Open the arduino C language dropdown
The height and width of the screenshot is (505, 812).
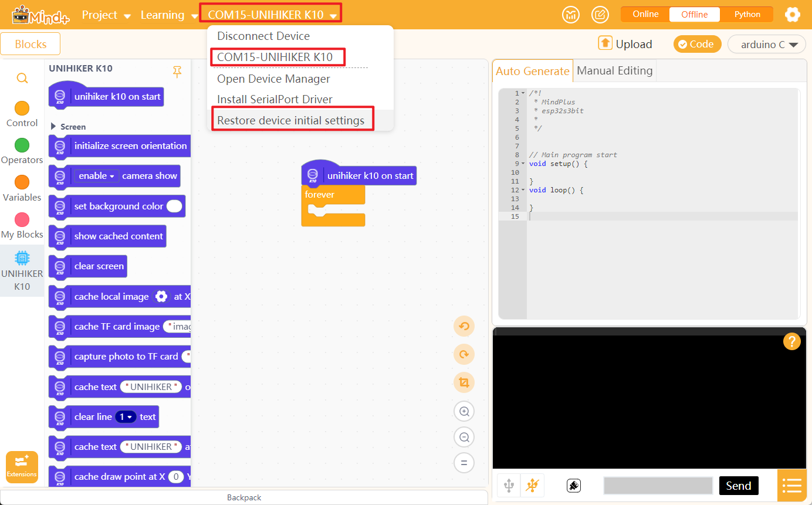[x=767, y=45]
